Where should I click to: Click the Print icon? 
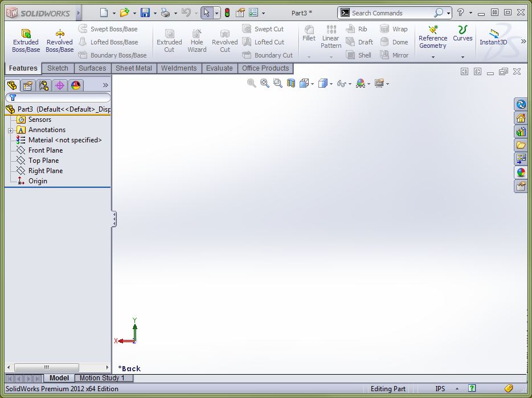166,13
